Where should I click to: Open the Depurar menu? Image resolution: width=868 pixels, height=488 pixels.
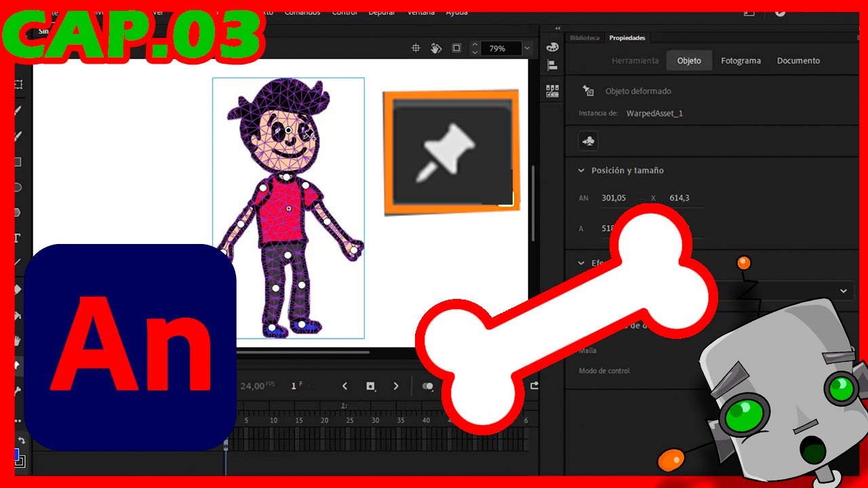382,12
